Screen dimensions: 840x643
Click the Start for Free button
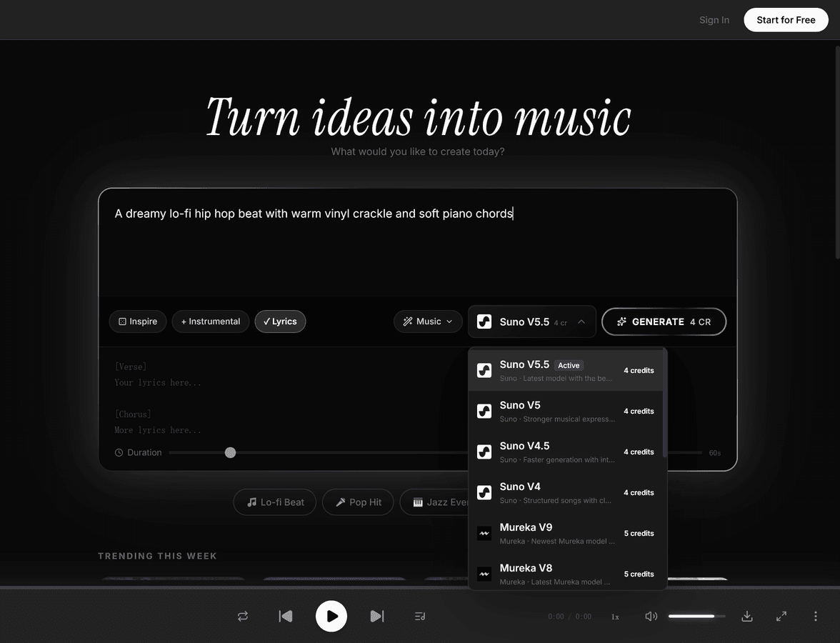point(786,20)
